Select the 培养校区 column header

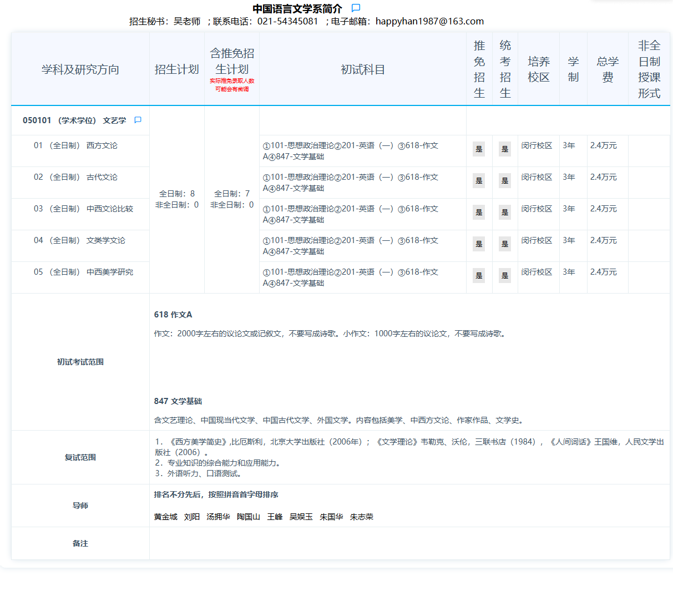(539, 69)
